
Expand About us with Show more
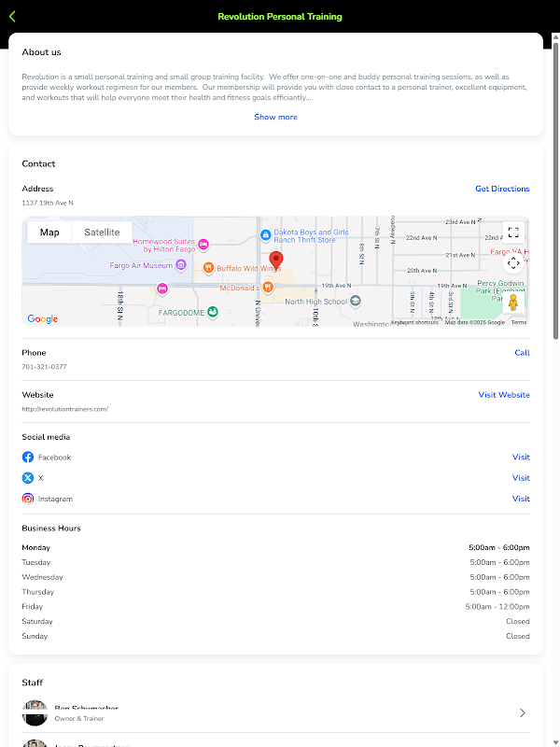275,118
